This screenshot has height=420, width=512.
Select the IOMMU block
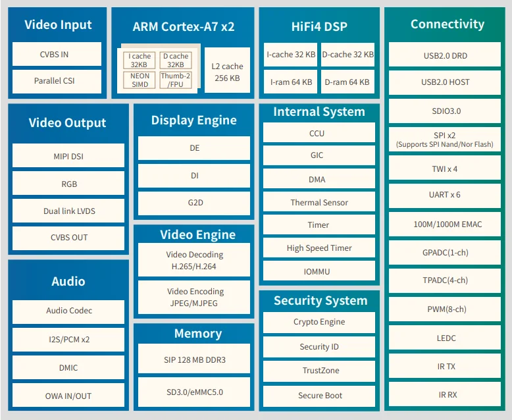pos(319,271)
